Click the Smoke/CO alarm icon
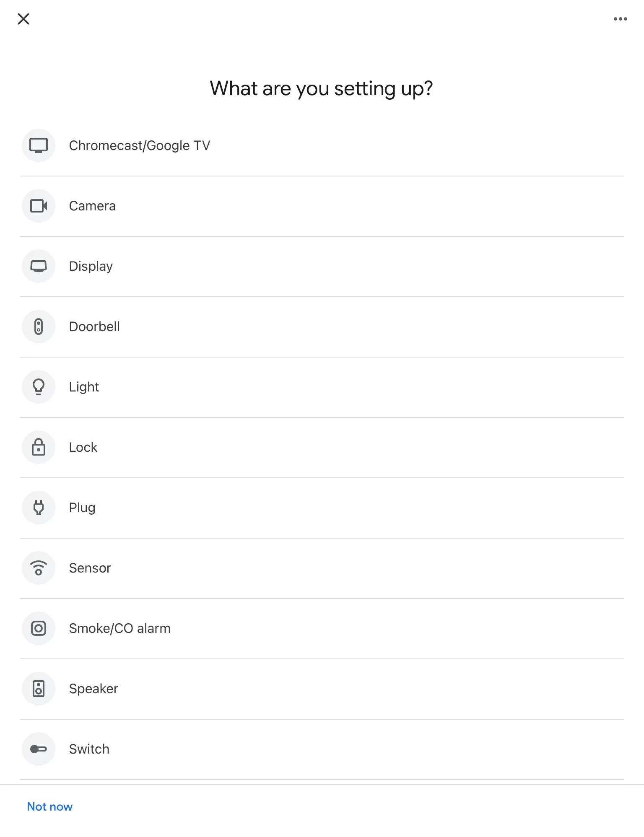The width and height of the screenshot is (644, 837). tap(39, 628)
